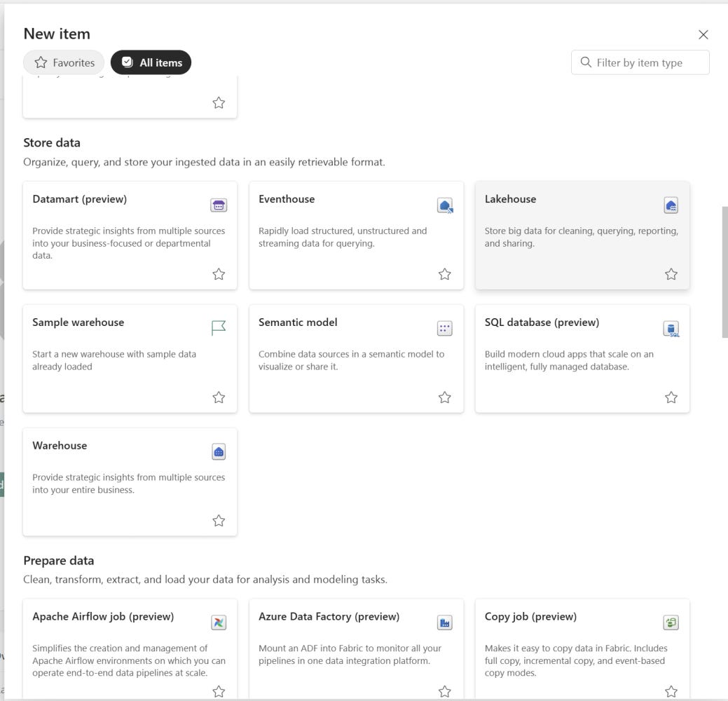Viewport: 728px width, 701px height.
Task: Click the New item dialog title
Action: pos(57,34)
